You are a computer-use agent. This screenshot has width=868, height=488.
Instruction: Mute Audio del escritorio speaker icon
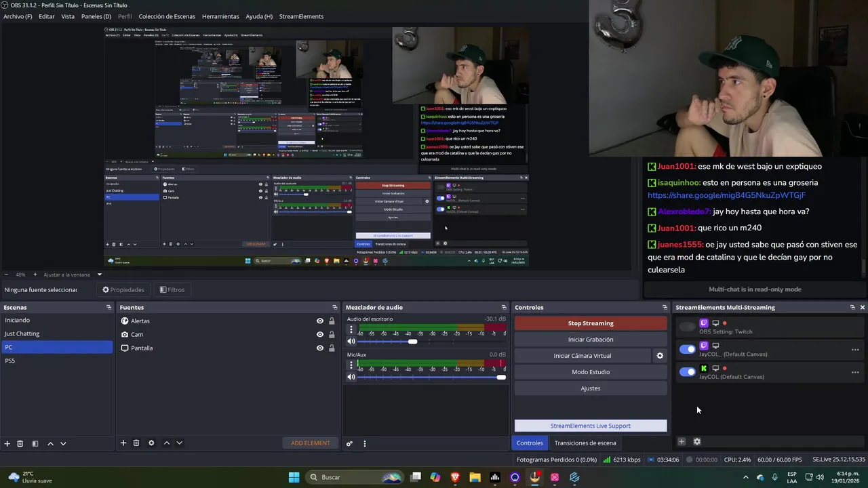351,342
